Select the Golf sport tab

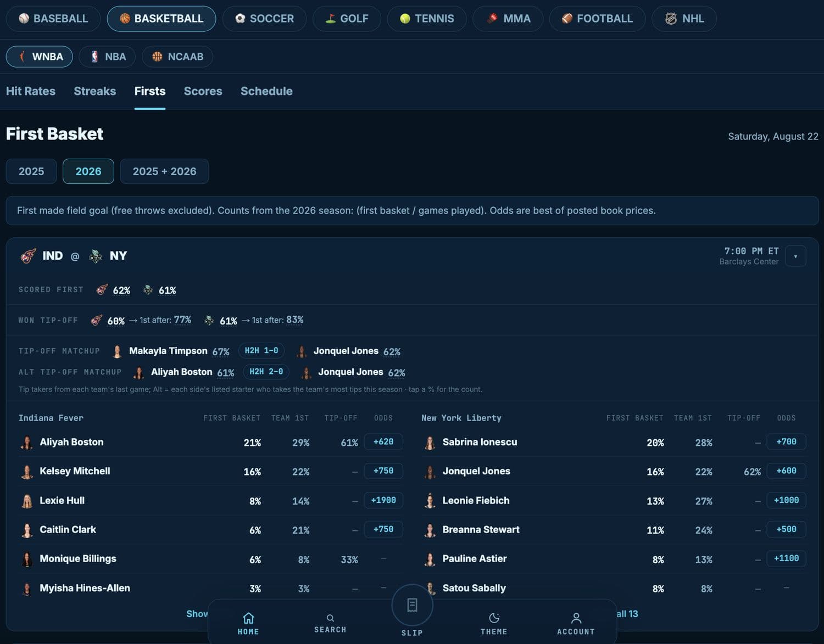click(x=347, y=19)
